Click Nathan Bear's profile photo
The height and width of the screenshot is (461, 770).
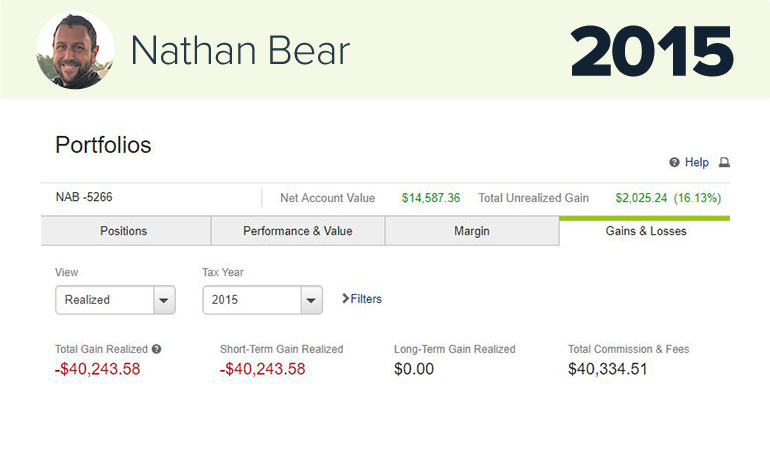76,50
